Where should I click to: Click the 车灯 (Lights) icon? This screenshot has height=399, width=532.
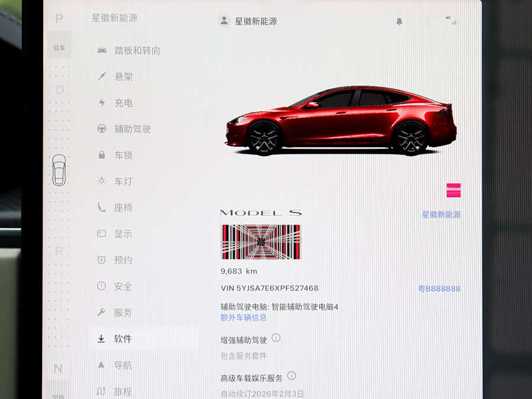click(x=102, y=181)
